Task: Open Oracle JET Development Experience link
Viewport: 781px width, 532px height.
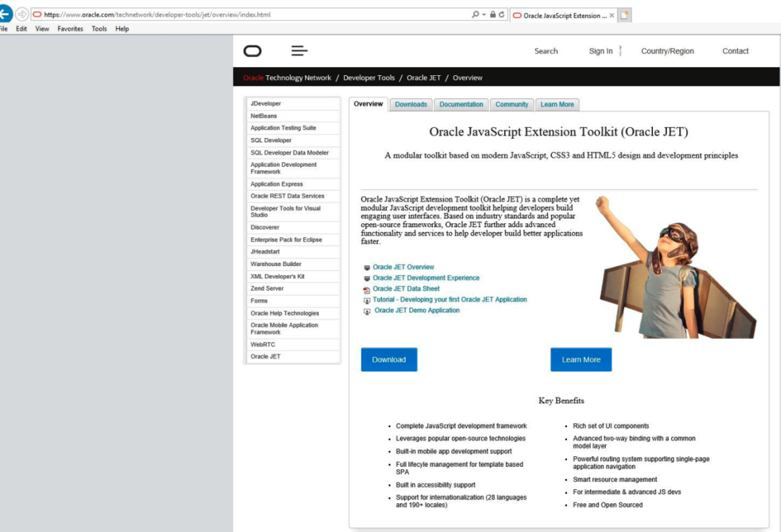Action: click(426, 278)
